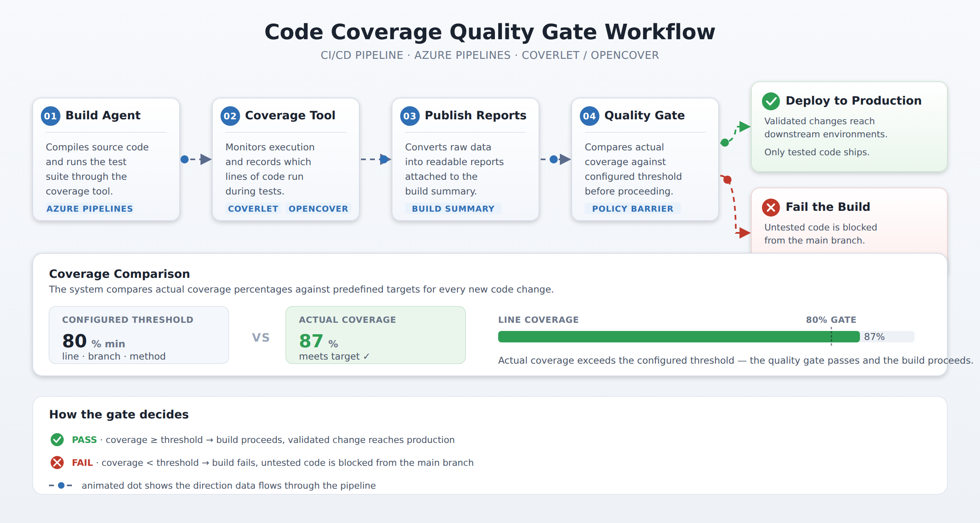Click the Configured Threshold 80 value
Screen dimensions: 980x523
[74, 341]
